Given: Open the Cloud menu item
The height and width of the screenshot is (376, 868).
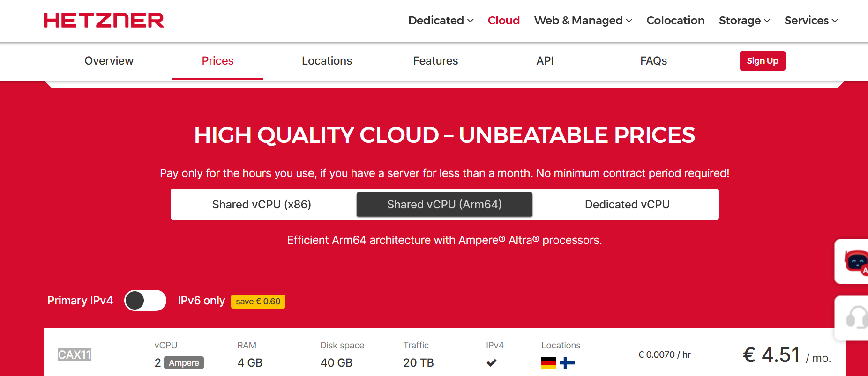Looking at the screenshot, I should 503,21.
